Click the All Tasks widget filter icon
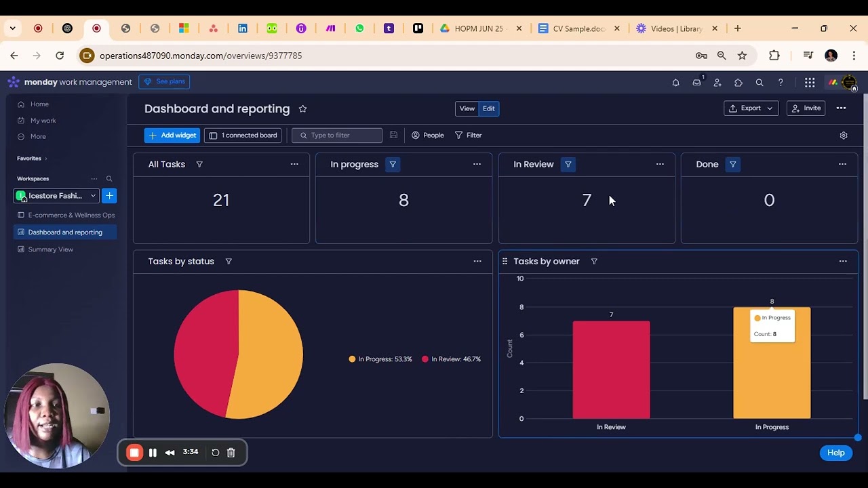The width and height of the screenshot is (868, 488). [199, 164]
